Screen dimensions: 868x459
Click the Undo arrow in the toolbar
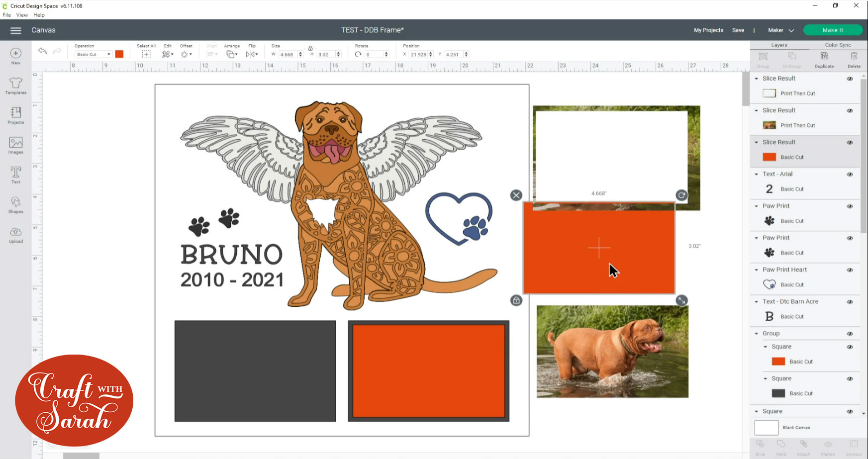[42, 51]
